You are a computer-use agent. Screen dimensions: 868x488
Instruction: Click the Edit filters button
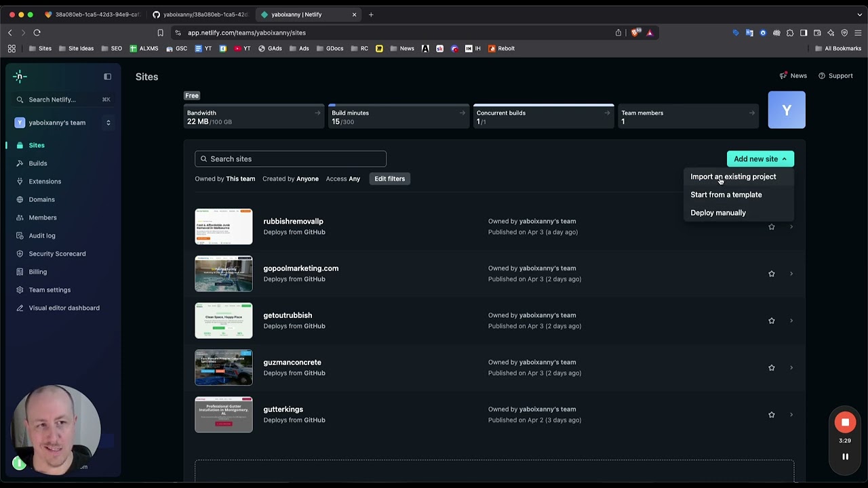[x=389, y=179]
